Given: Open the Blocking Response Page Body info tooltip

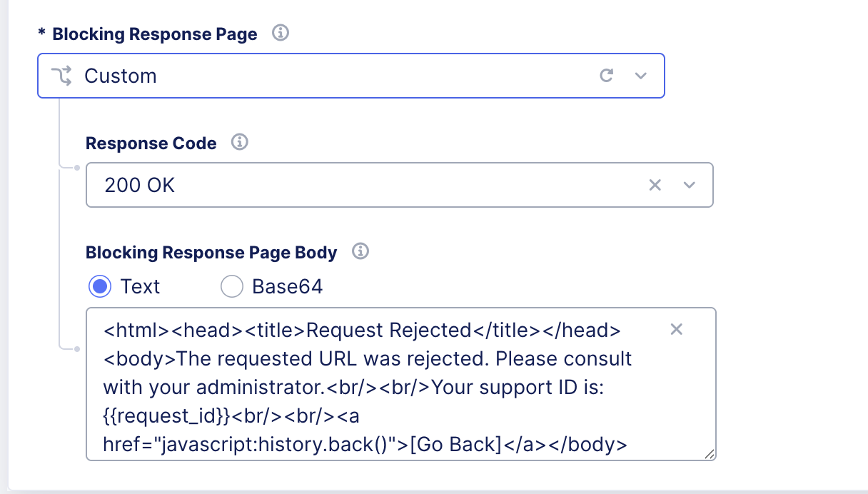Looking at the screenshot, I should (361, 251).
